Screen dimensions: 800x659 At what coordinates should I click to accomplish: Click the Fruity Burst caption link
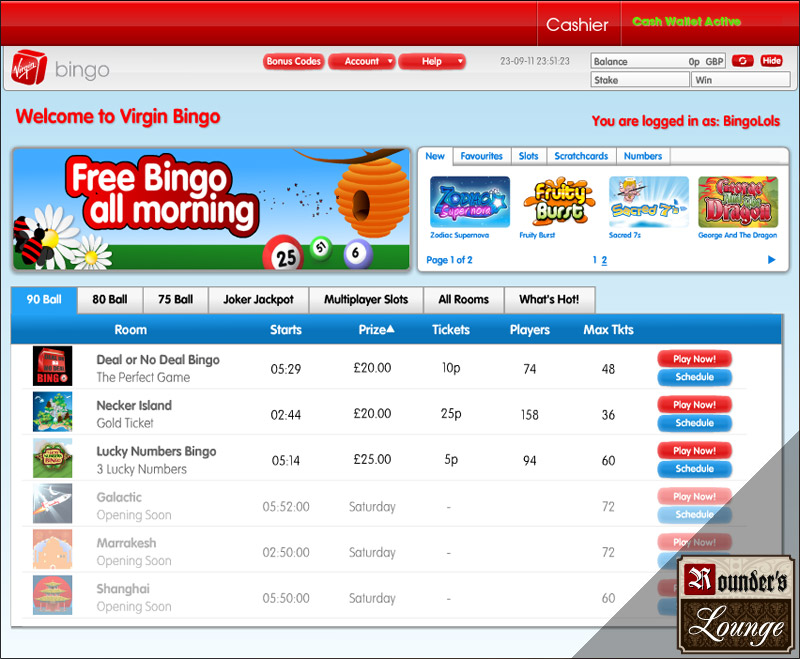(537, 235)
